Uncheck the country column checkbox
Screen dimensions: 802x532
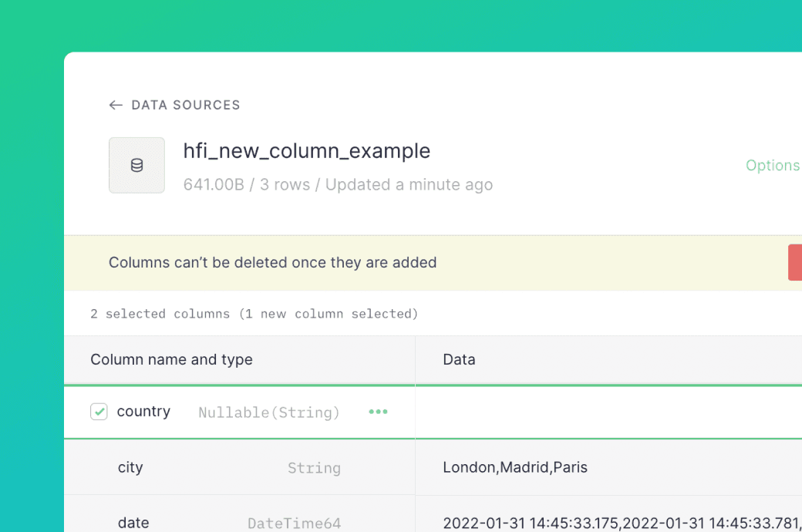(99, 412)
